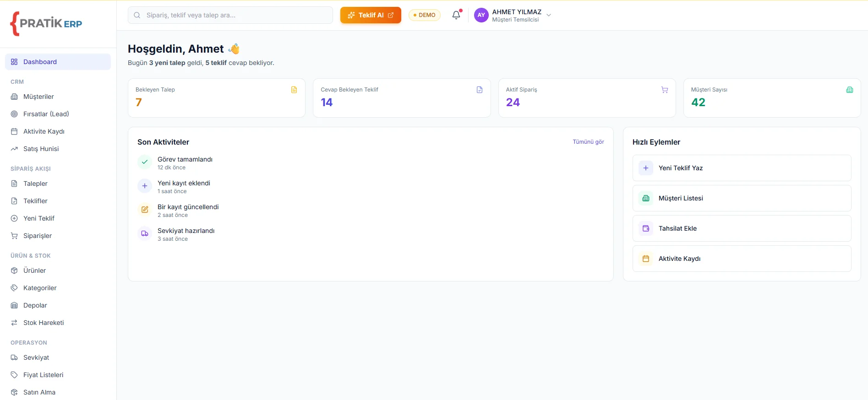The image size is (868, 400).
Task: Click the Stok Hareketi arrows icon
Action: pyautogui.click(x=14, y=323)
